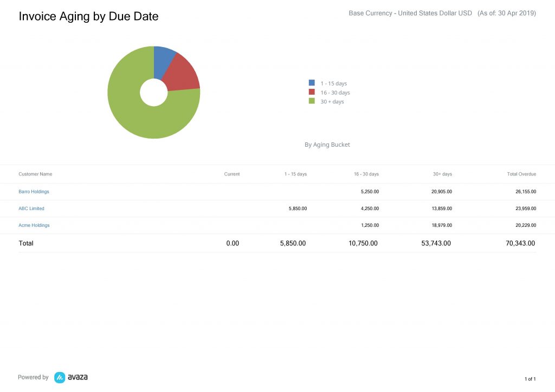The width and height of the screenshot is (555, 392).
Task: Select the By Aging Bucket label
Action: click(327, 145)
